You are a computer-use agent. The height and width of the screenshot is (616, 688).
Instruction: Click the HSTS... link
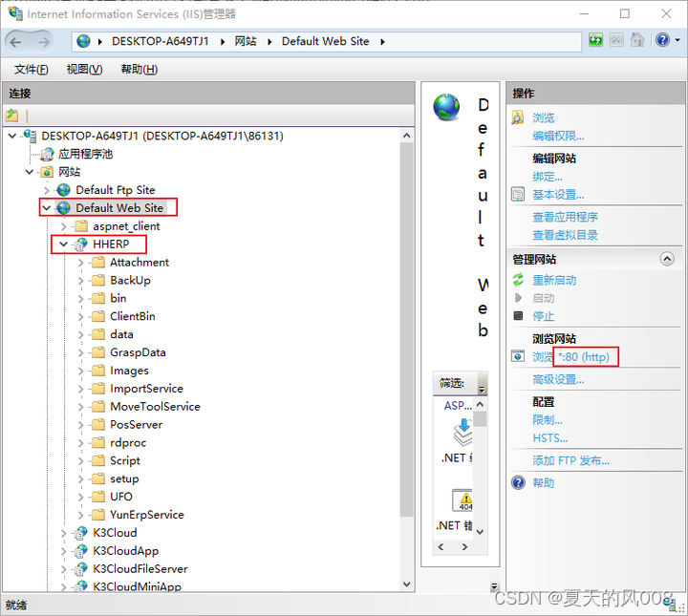pos(550,438)
